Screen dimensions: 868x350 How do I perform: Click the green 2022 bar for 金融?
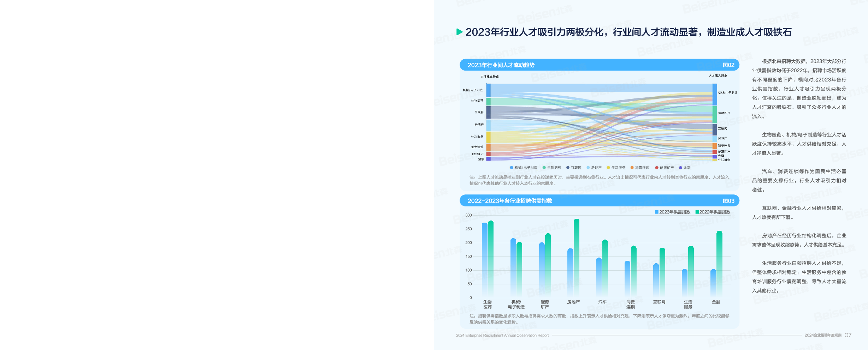point(719,264)
